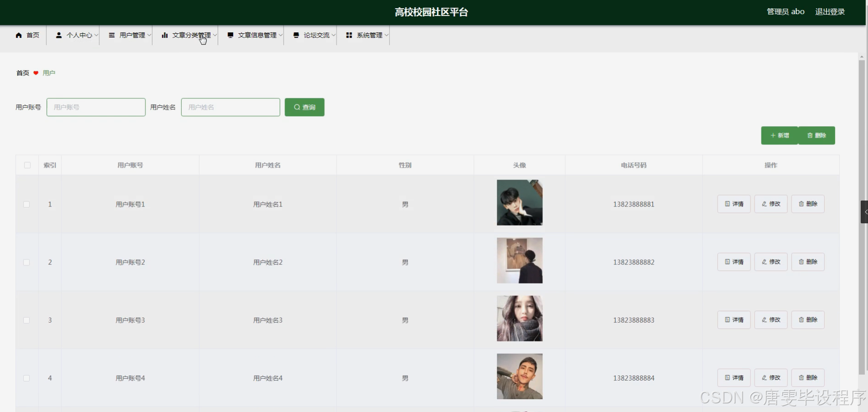Click the chat icon beside 论坛交流
868x412 pixels.
(296, 35)
